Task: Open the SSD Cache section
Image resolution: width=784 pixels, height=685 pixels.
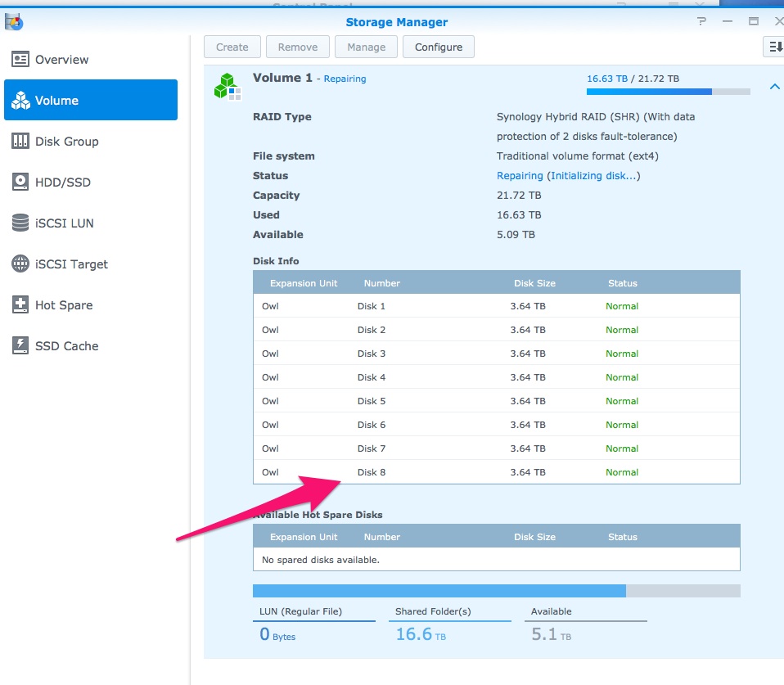Action: (91, 346)
